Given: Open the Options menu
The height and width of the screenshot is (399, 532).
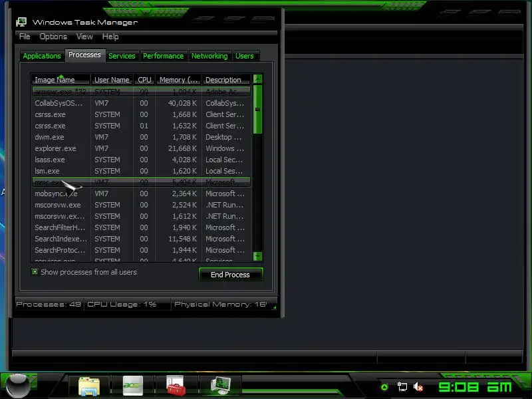Looking at the screenshot, I should point(53,37).
